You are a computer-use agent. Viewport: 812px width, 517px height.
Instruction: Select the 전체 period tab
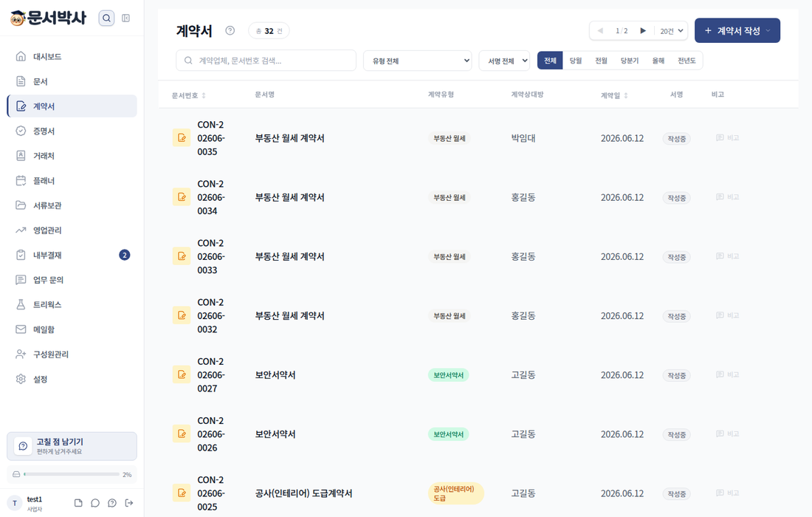550,61
